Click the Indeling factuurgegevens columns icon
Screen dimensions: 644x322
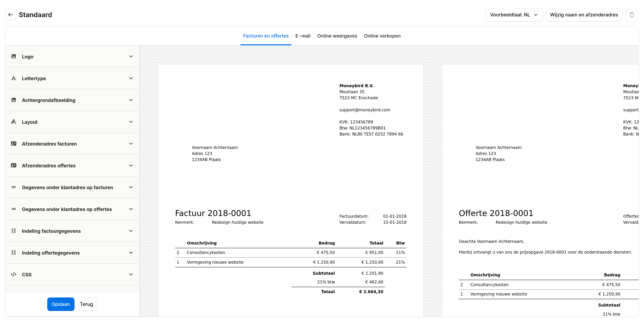(14, 231)
